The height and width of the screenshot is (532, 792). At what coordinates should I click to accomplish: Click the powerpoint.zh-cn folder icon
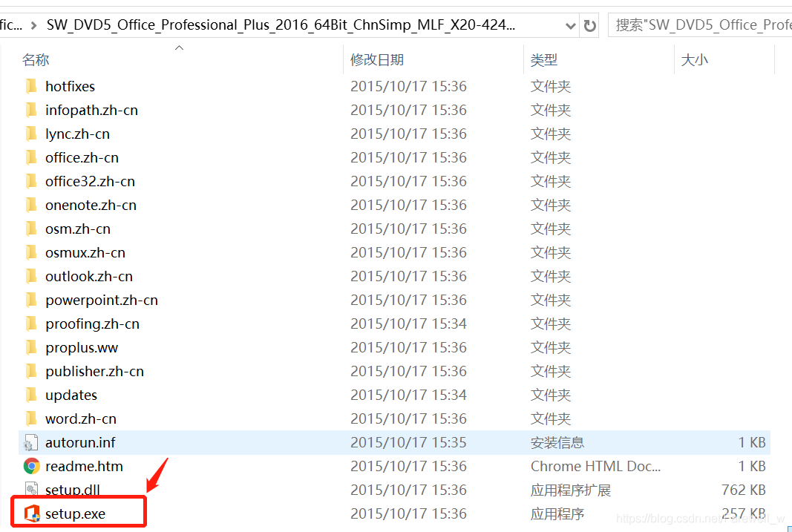[31, 300]
